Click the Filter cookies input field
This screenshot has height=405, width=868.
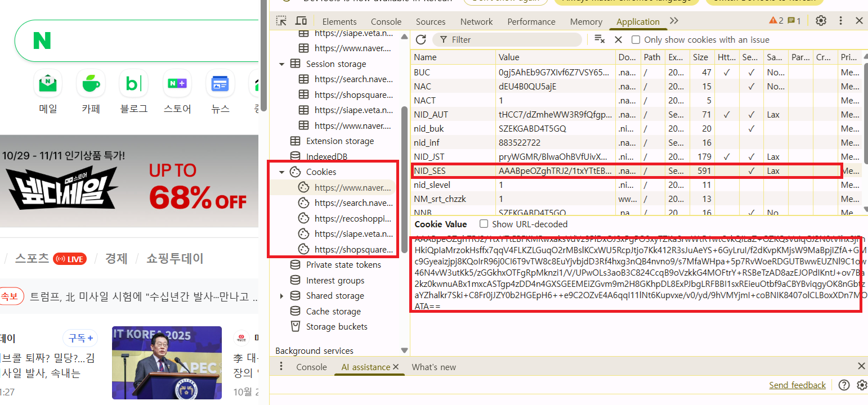[x=507, y=39]
